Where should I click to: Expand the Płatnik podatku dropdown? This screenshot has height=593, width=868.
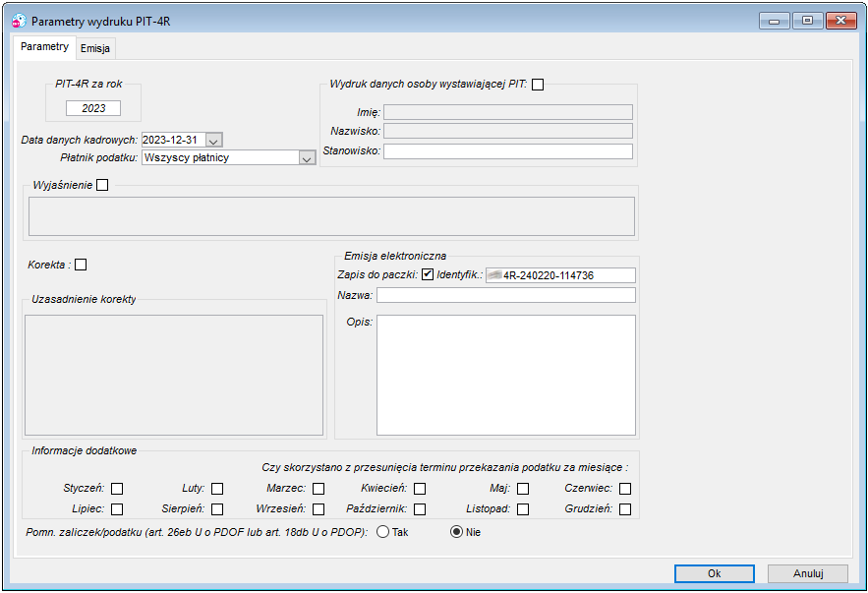click(307, 158)
